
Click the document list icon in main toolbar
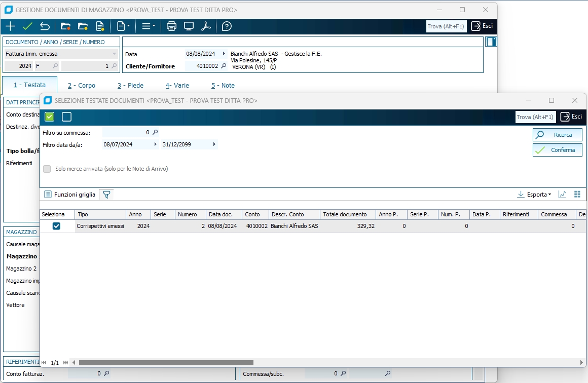click(100, 26)
